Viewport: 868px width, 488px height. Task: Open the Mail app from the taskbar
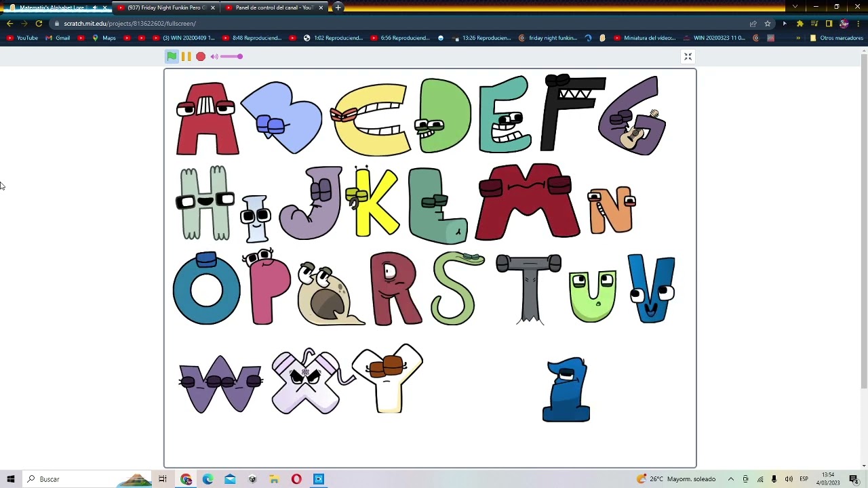point(230,479)
